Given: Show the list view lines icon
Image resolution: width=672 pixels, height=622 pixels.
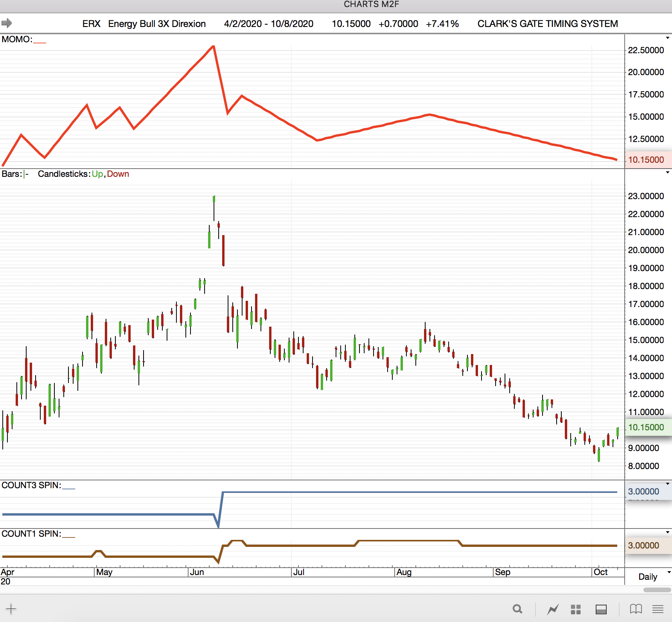Looking at the screenshot, I should tap(658, 609).
